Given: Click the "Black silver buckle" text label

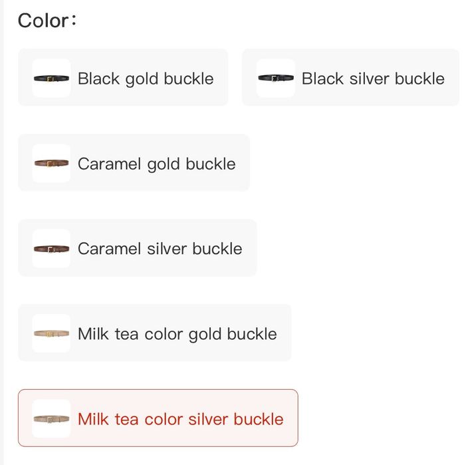Looking at the screenshot, I should 373,78.
